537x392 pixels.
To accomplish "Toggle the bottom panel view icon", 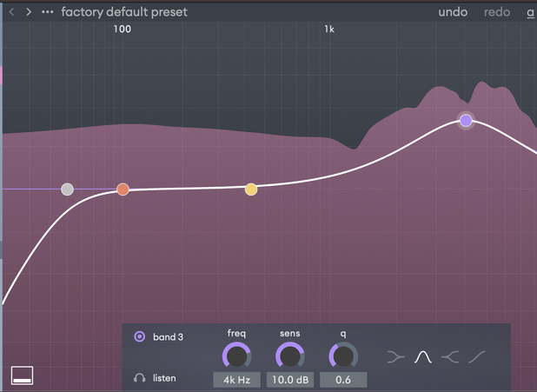I will (23, 375).
